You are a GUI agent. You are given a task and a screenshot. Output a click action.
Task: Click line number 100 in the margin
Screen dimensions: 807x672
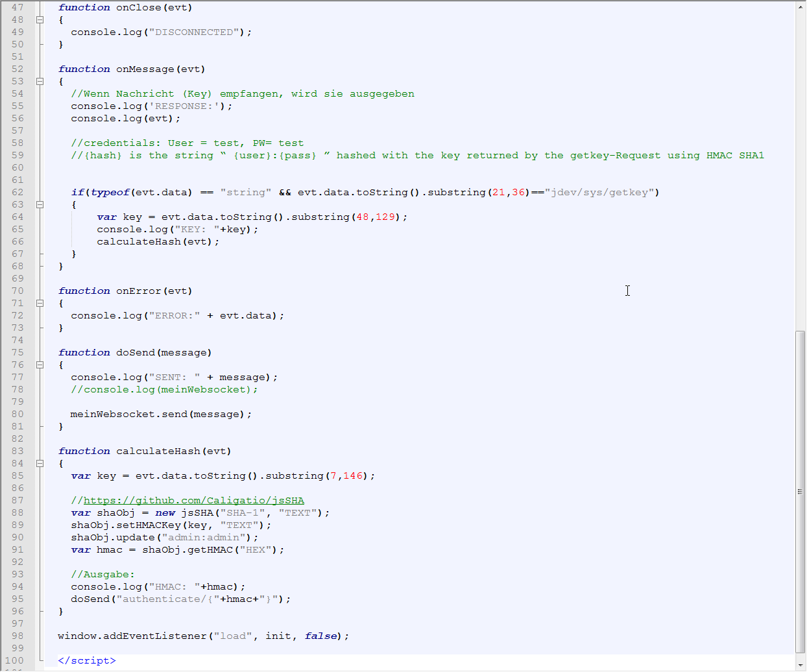click(14, 660)
